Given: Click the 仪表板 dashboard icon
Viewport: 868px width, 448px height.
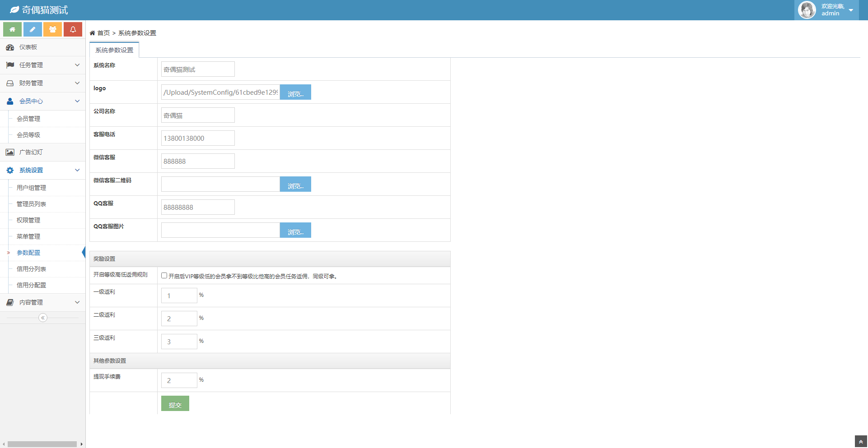Looking at the screenshot, I should tap(10, 47).
